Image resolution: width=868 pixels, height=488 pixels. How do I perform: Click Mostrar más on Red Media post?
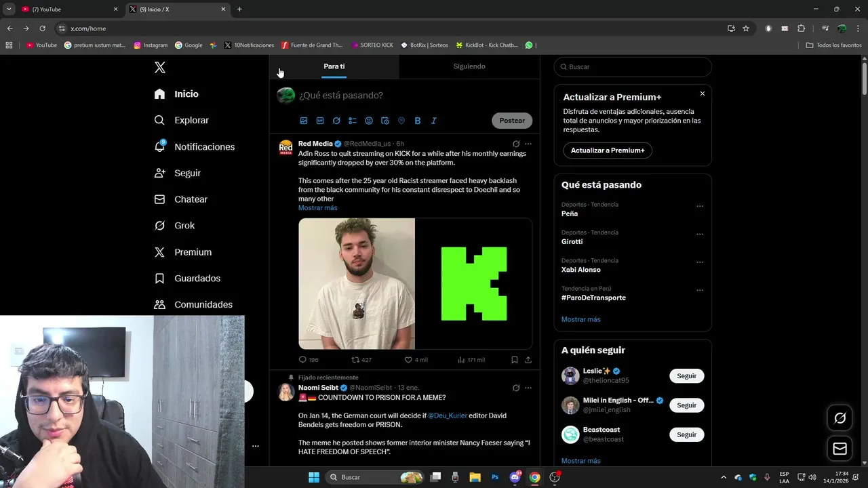point(317,208)
